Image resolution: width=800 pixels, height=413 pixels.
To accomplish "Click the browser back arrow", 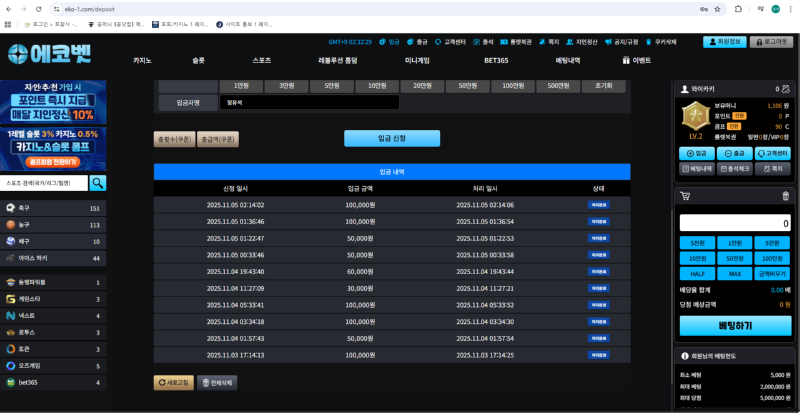I will [9, 8].
